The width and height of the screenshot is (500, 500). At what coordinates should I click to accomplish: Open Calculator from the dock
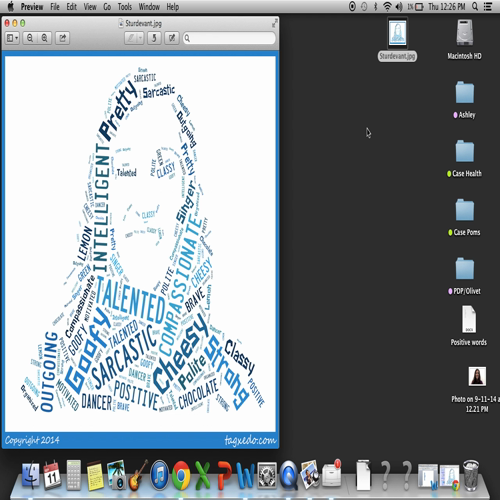[x=74, y=475]
